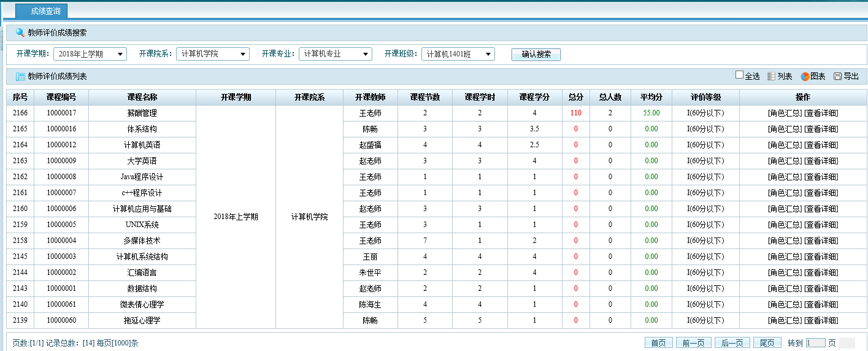This screenshot has height=351, width=868.
Task: Jump to 尾页 last page
Action: pos(767,343)
